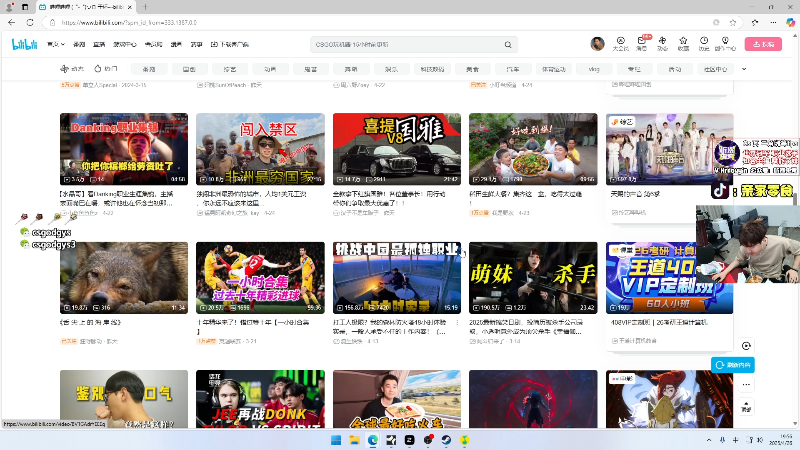Open the Windows Start button
This screenshot has width=800, height=450.
(x=336, y=440)
